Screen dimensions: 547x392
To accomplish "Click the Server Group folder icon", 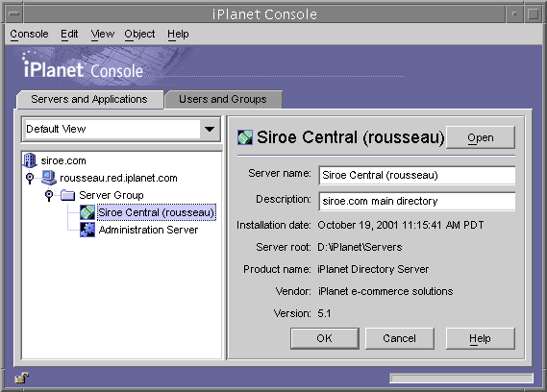I will coord(67,195).
